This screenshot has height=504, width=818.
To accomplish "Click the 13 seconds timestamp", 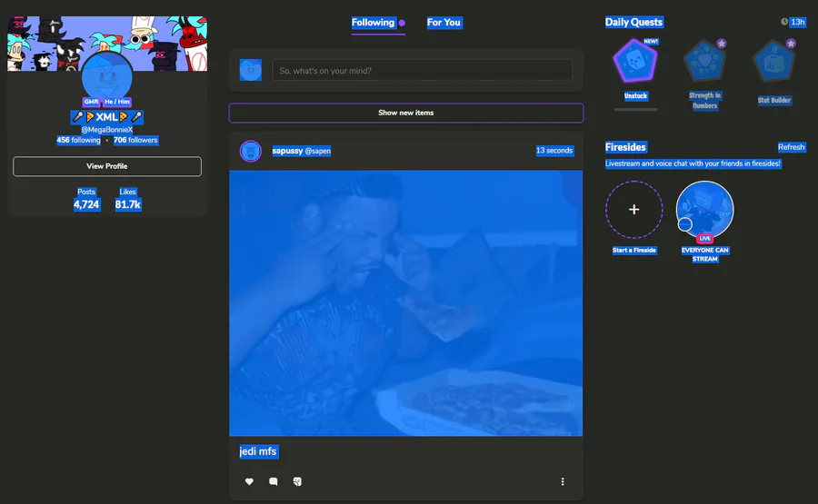I will point(554,151).
